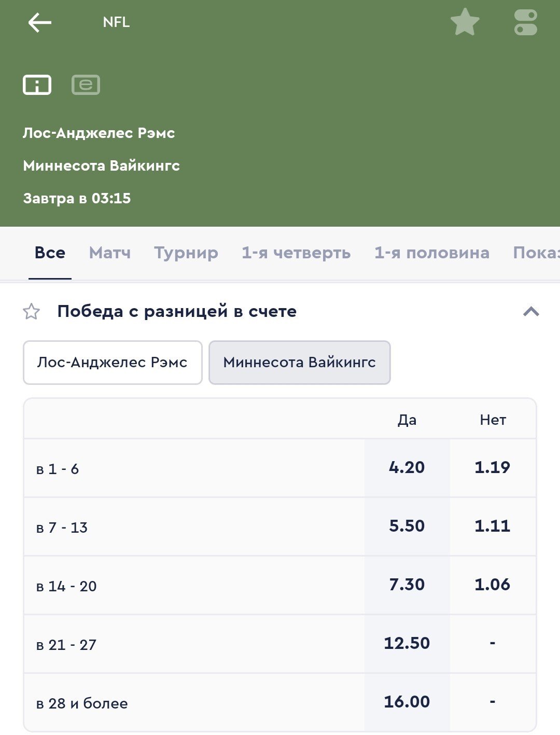Switch to the 'Все' tab
This screenshot has width=560, height=735.
click(50, 253)
